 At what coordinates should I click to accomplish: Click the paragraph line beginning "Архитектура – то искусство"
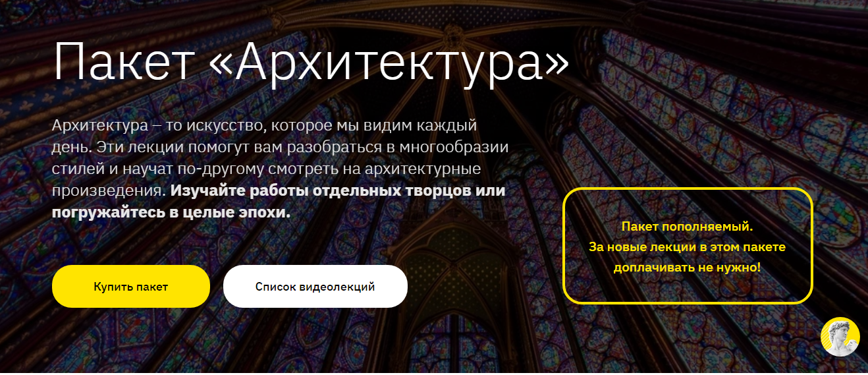click(264, 125)
